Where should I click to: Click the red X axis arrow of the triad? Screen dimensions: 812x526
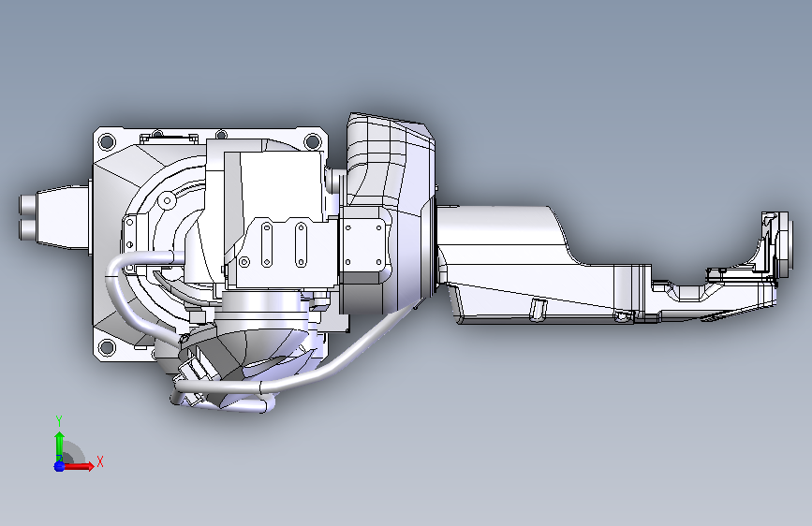pyautogui.click(x=79, y=466)
